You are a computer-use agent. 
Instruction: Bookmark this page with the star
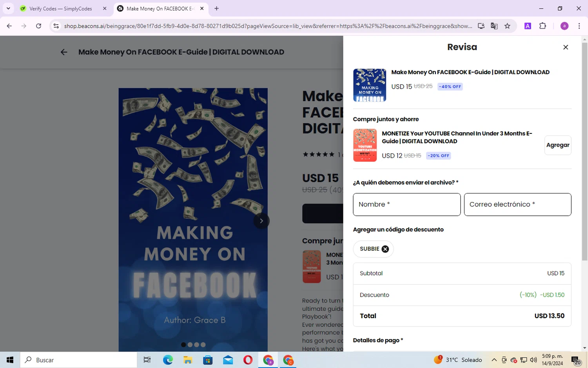[507, 26]
